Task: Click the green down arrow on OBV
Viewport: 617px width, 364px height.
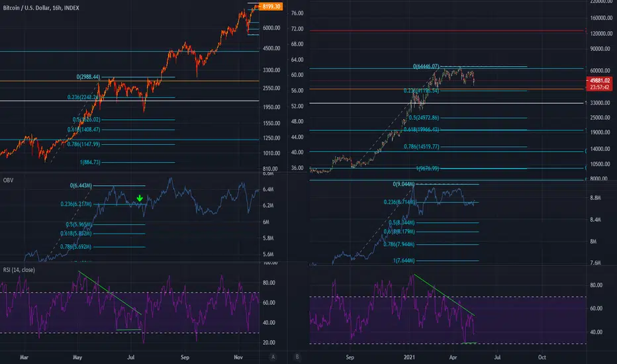Action: 139,198
